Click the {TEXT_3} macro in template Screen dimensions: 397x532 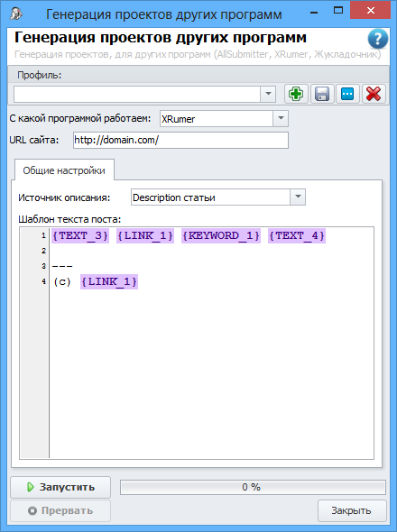point(80,235)
